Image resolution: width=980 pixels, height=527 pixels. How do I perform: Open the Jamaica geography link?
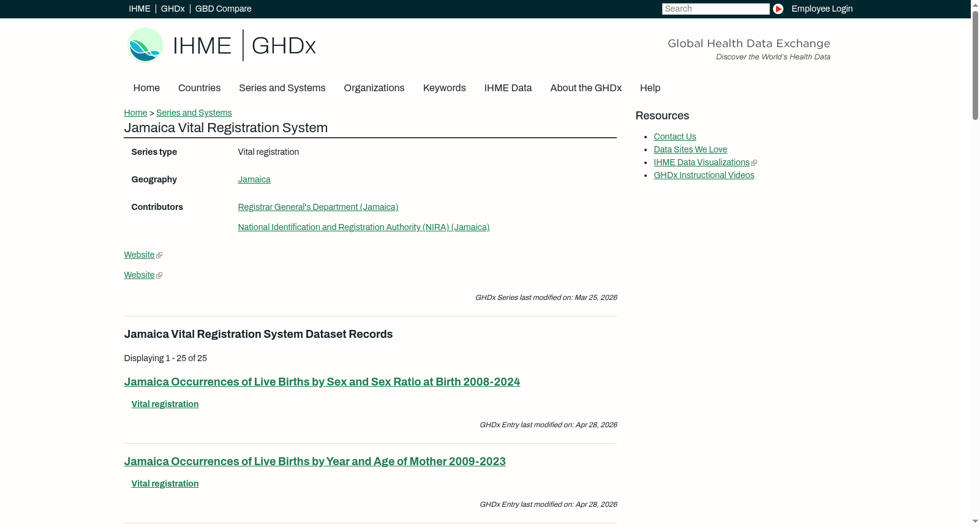[254, 179]
